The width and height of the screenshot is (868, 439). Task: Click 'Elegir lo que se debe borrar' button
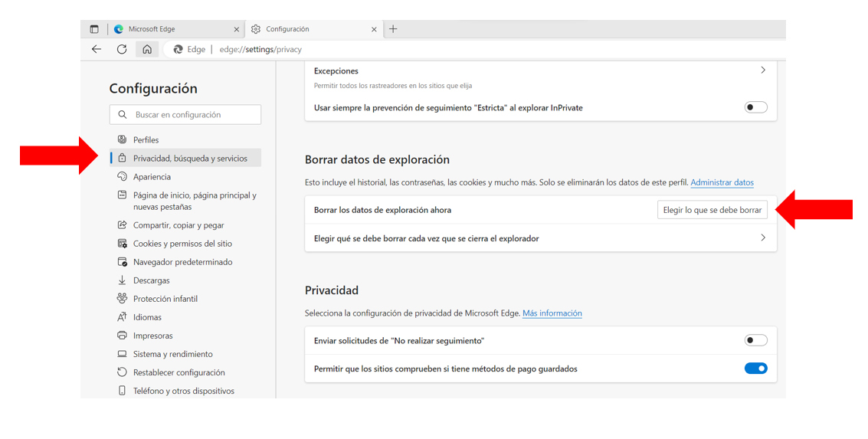(712, 210)
